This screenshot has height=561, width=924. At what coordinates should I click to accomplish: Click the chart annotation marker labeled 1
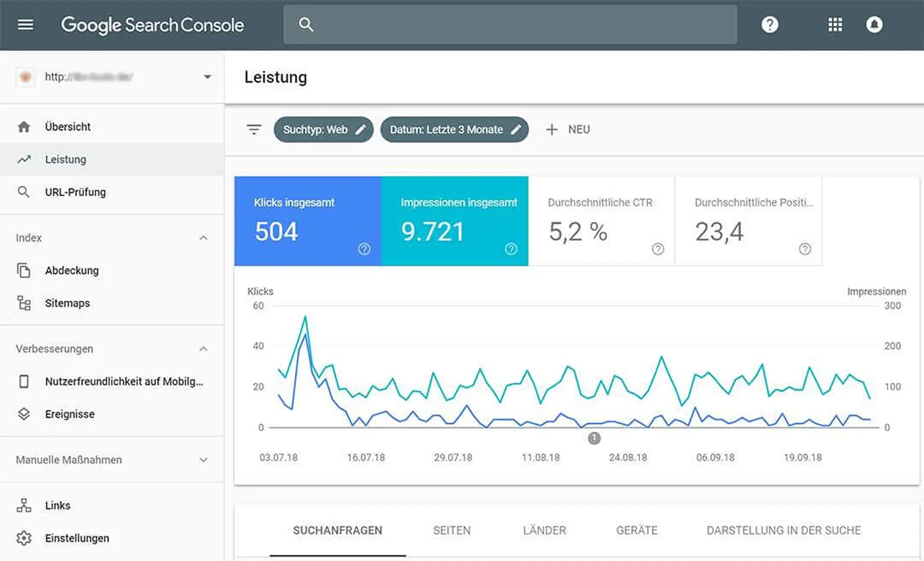coord(594,438)
